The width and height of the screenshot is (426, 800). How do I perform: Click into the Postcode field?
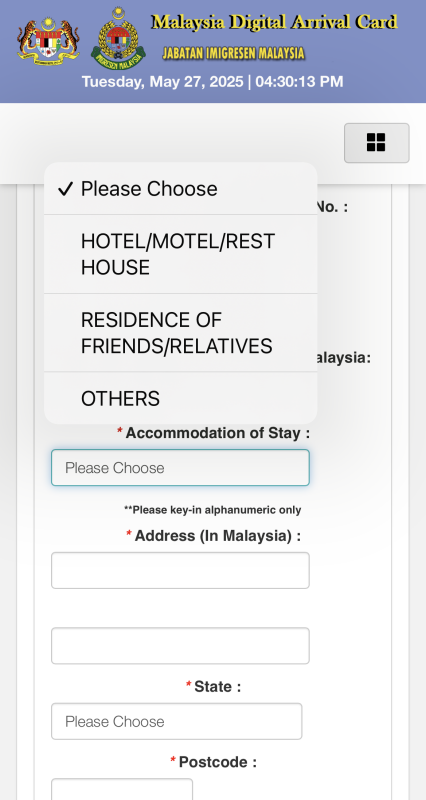coord(122,789)
